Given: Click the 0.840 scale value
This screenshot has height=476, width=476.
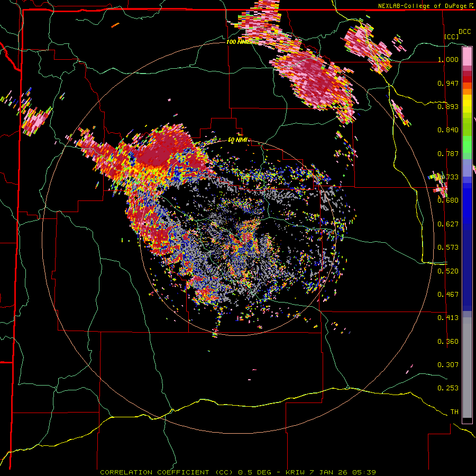Looking at the screenshot, I should 448,130.
